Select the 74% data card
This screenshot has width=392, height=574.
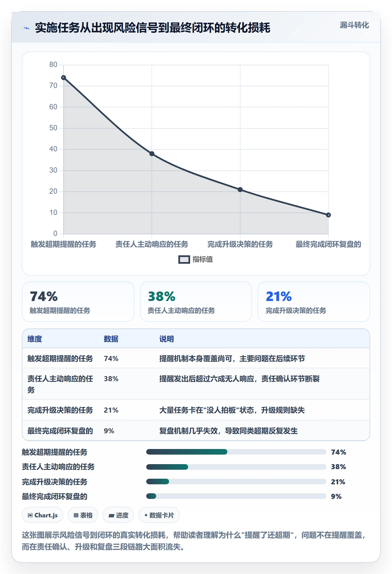pos(78,302)
